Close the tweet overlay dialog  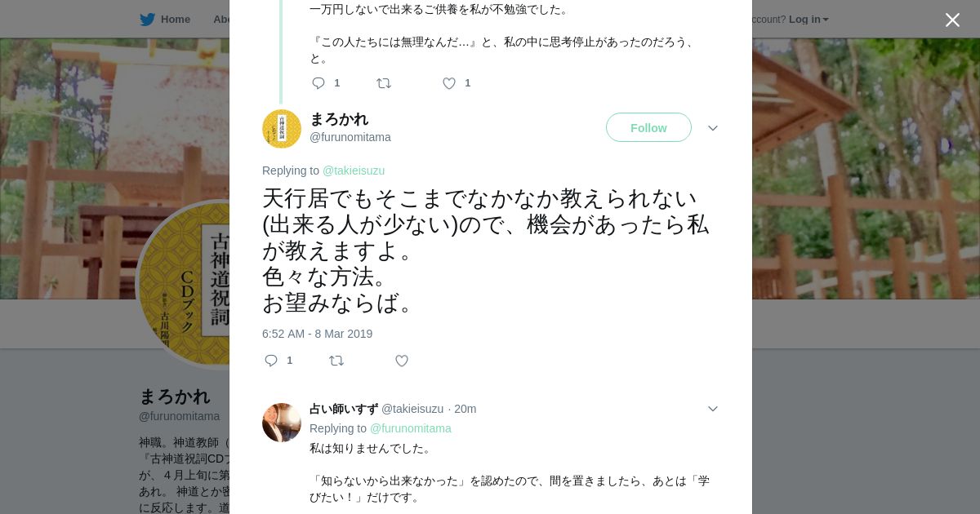click(x=952, y=20)
